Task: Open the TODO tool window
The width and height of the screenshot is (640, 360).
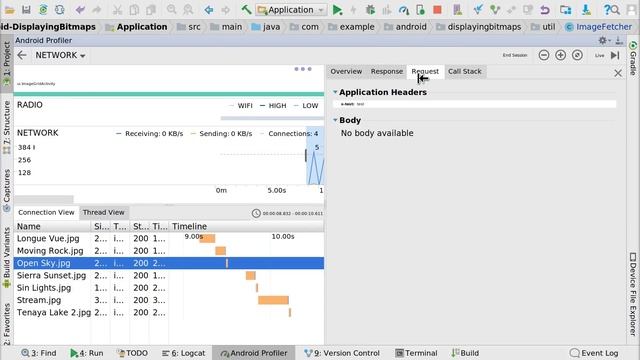Action: tap(132, 353)
